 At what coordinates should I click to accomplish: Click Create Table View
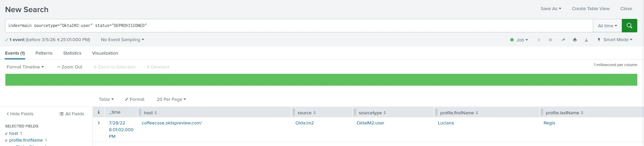591,9
